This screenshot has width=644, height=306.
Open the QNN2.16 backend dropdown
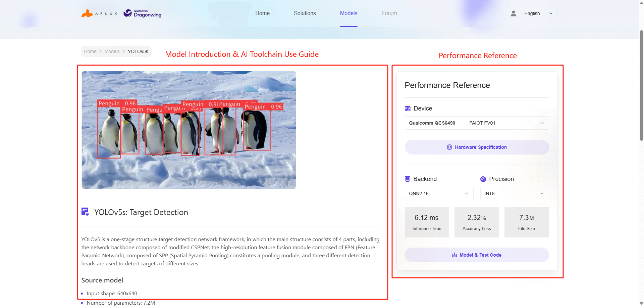tap(439, 193)
